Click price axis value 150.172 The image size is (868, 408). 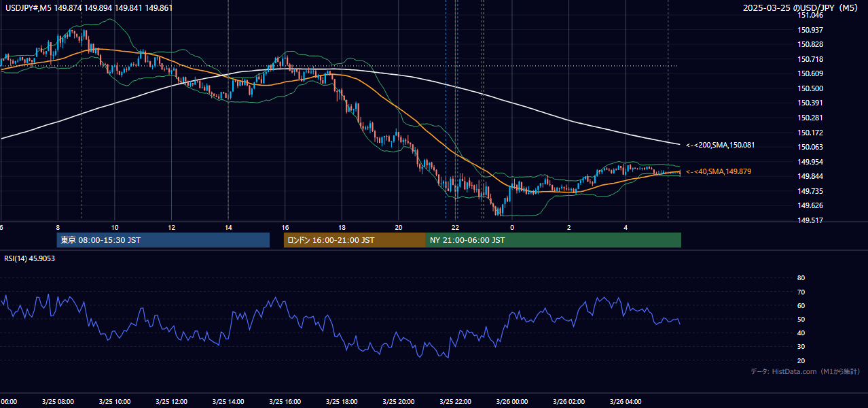(x=810, y=133)
